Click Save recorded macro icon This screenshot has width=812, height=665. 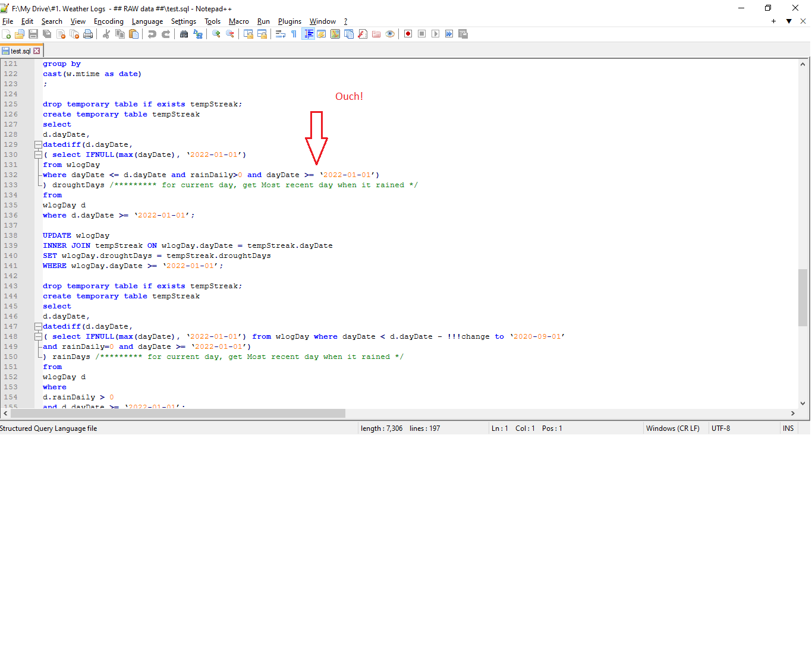coord(463,34)
